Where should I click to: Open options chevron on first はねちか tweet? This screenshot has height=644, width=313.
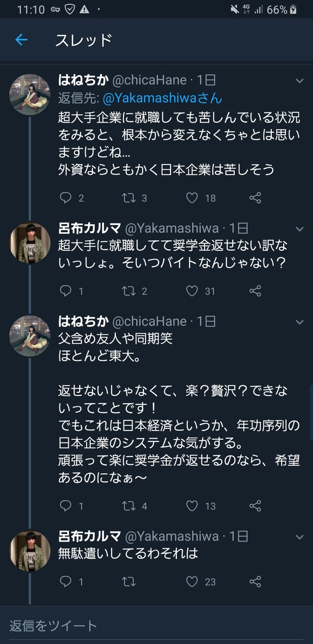tap(300, 81)
